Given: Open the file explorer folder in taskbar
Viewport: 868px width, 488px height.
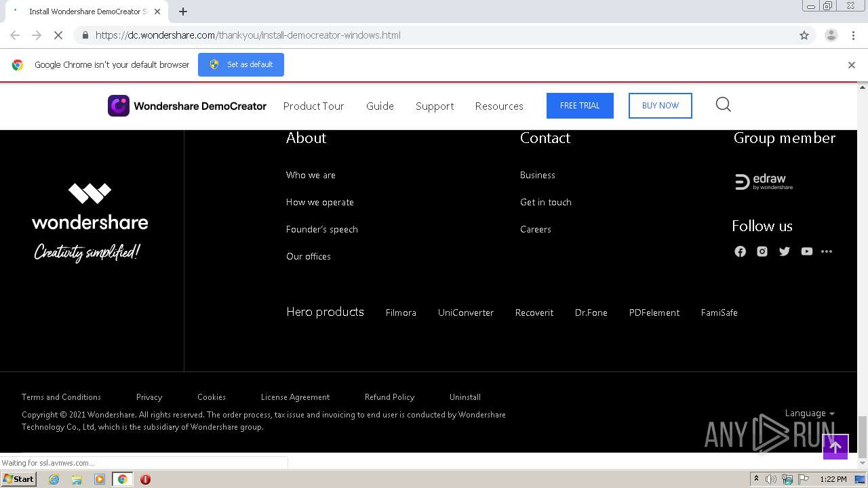Looking at the screenshot, I should point(77,479).
